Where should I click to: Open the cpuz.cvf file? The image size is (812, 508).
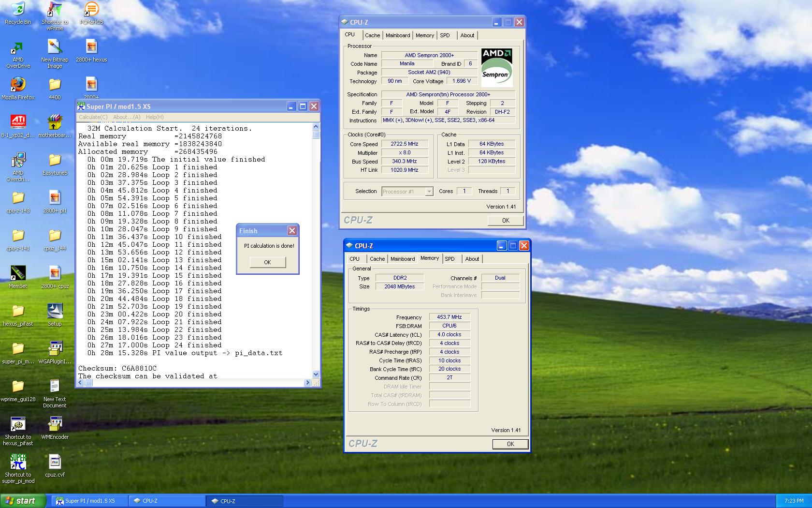55,466
